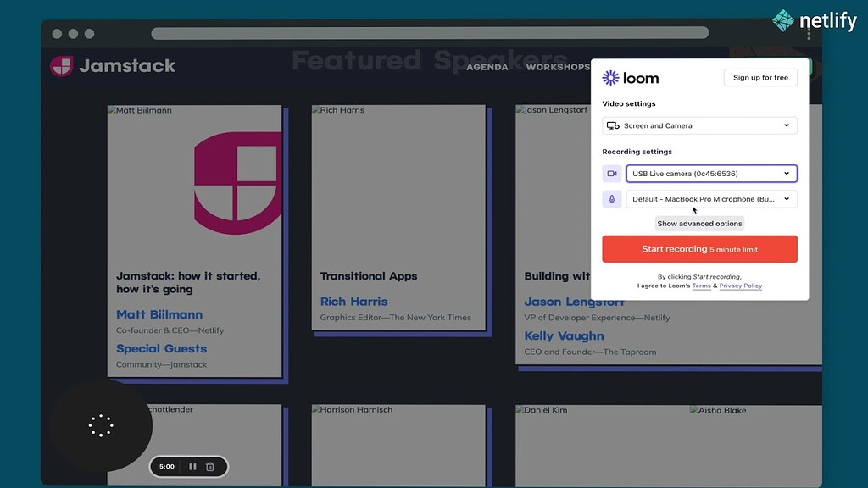868x488 pixels.
Task: Open the MacBook Pro Microphone dropdown
Action: click(711, 199)
